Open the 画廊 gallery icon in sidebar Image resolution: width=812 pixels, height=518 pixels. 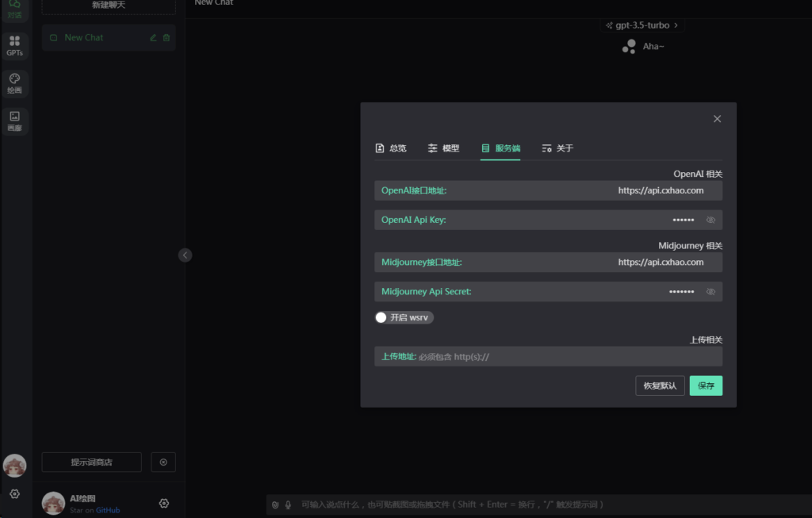coord(14,121)
